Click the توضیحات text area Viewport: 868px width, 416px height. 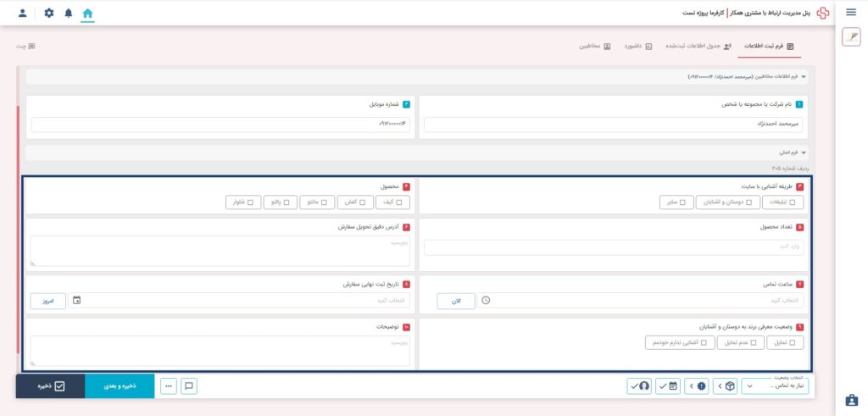click(220, 351)
